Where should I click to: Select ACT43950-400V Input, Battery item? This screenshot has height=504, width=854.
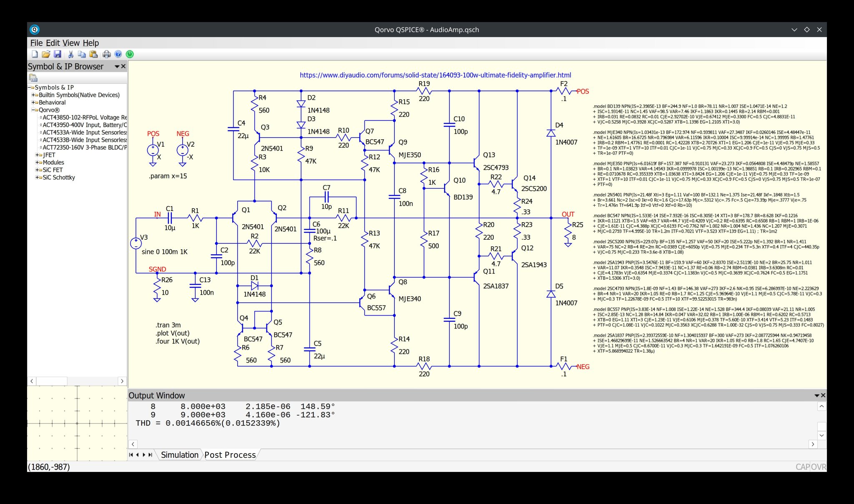click(85, 125)
